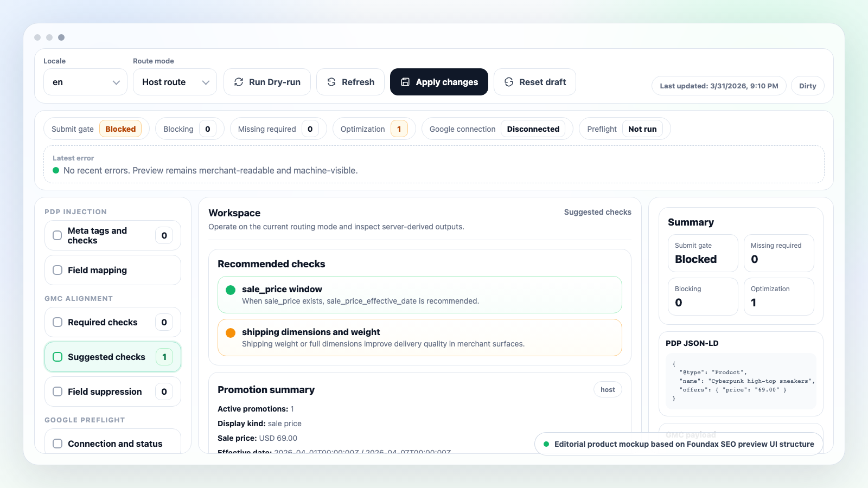Expand the Route mode Host route dropdown
The image size is (868, 488).
click(x=175, y=82)
